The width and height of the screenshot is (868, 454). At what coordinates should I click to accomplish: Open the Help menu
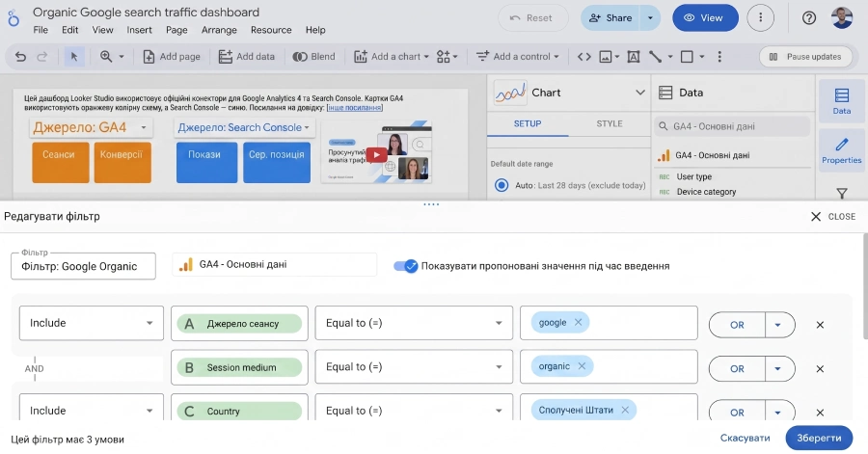315,30
